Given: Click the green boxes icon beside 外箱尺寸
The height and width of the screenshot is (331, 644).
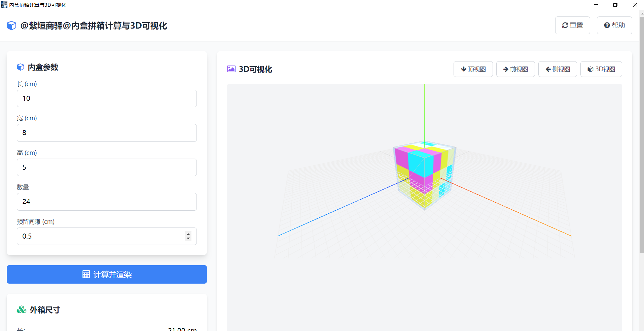Looking at the screenshot, I should 22,309.
